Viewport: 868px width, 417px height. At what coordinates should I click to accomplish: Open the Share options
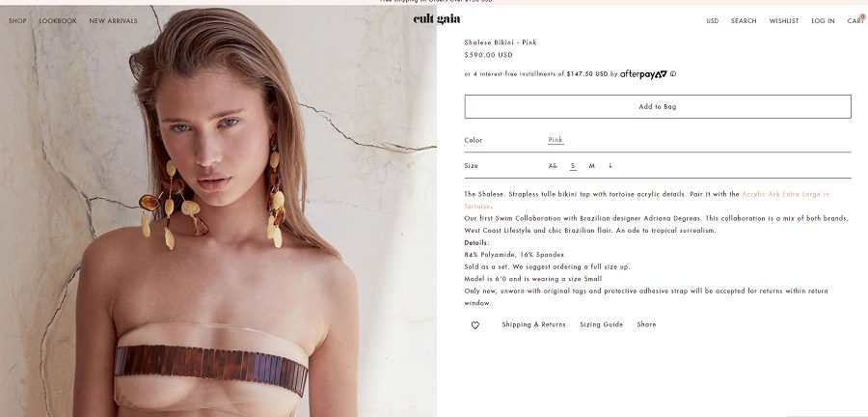(x=646, y=324)
